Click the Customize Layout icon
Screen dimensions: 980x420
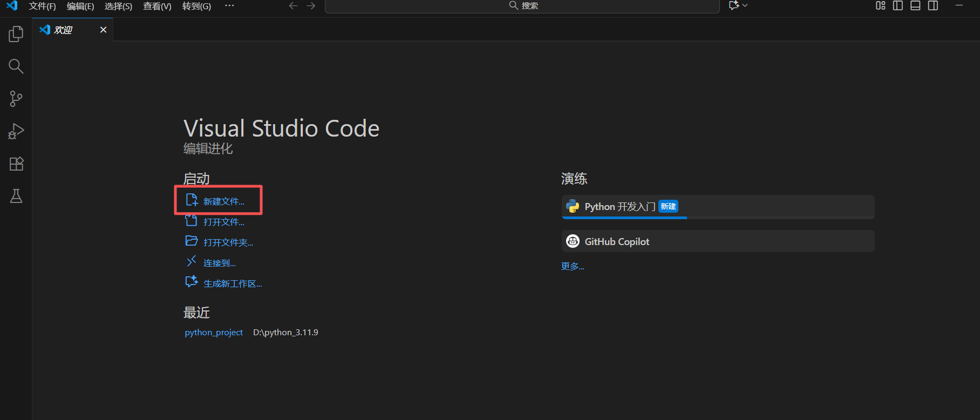(881, 5)
